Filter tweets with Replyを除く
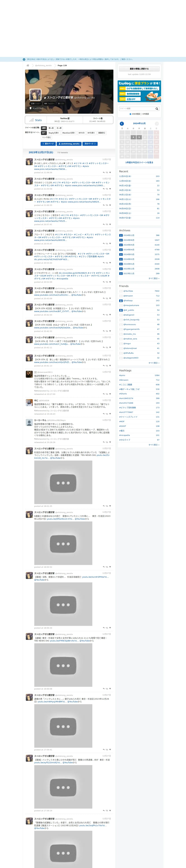Screen dimensions: 186x868 (54, 133)
